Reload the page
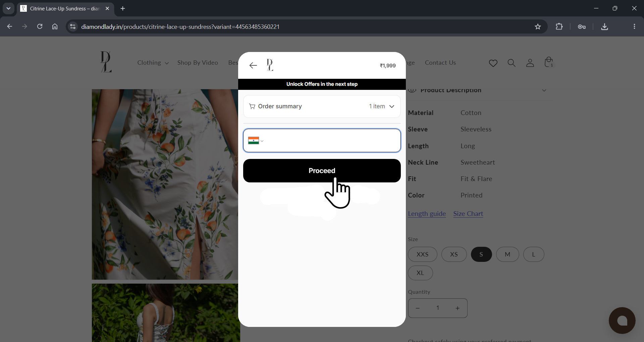 (40, 26)
